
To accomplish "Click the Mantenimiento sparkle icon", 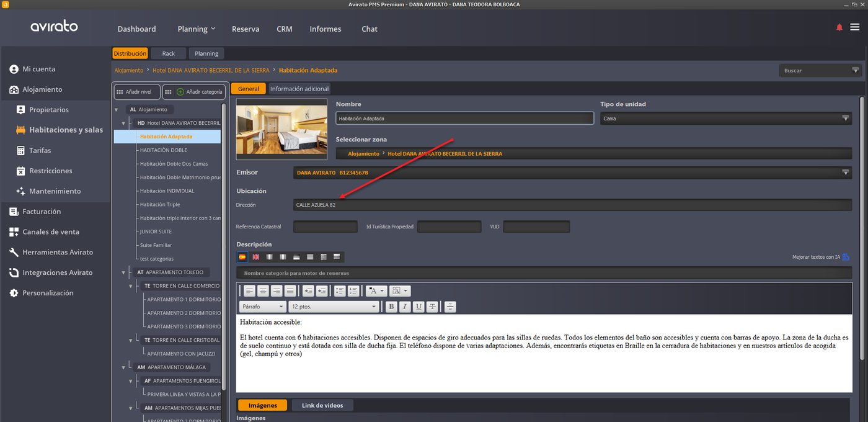I will 20,191.
